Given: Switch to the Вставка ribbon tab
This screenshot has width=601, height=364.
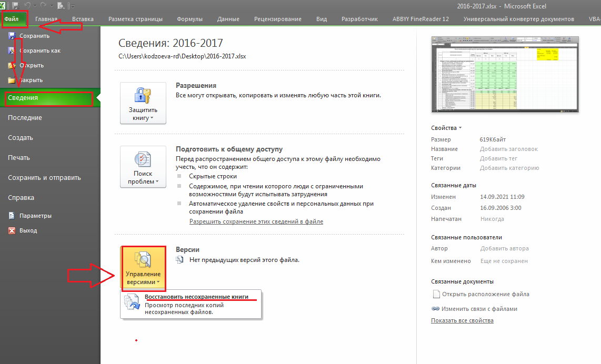Looking at the screenshot, I should 83,19.
